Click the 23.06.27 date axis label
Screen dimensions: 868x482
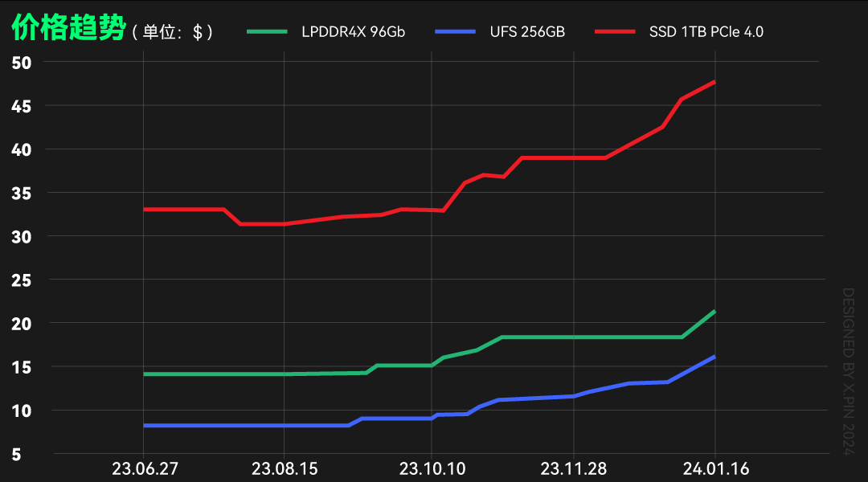(145, 468)
